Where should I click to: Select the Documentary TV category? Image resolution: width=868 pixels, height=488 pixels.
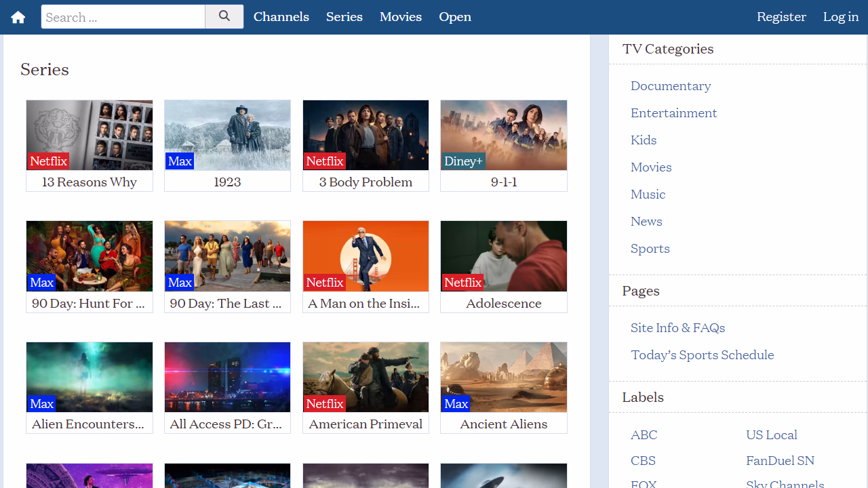[671, 85]
